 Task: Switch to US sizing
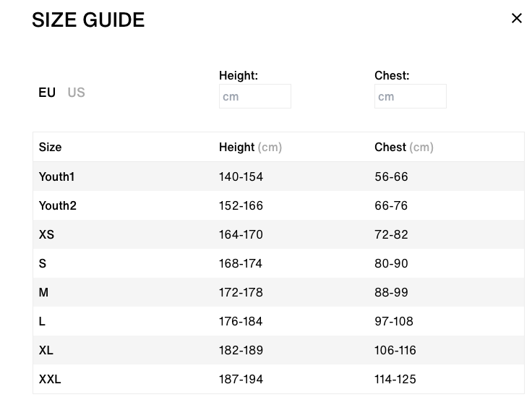pyautogui.click(x=76, y=93)
